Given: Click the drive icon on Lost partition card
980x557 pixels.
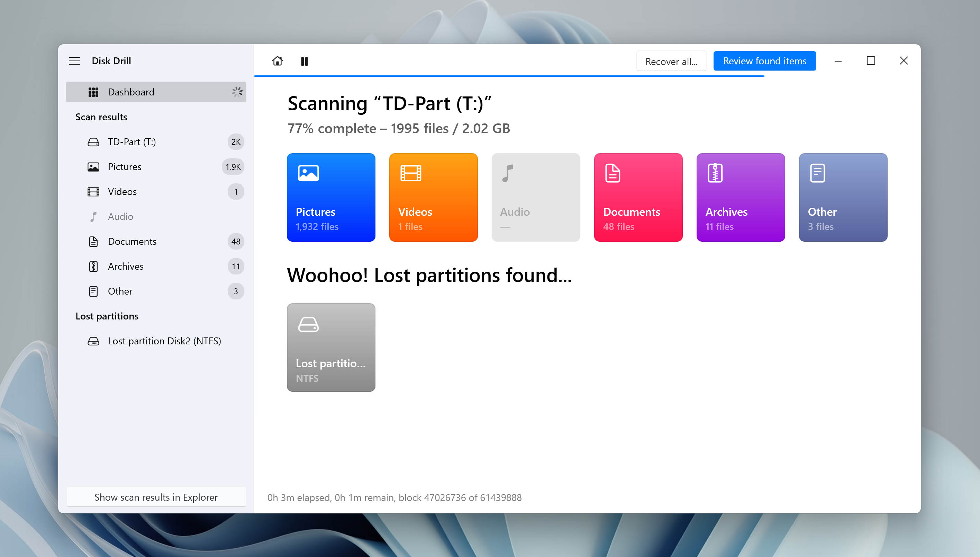Looking at the screenshot, I should point(308,324).
